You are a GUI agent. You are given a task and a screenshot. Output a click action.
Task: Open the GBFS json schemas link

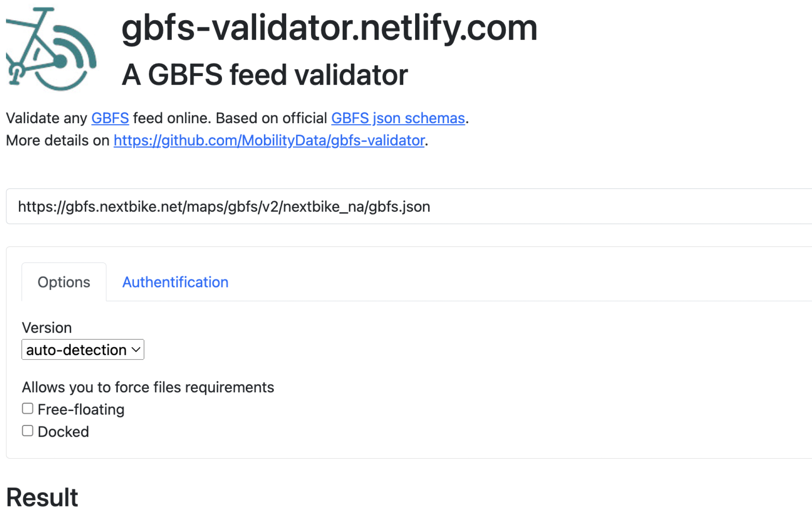click(398, 118)
